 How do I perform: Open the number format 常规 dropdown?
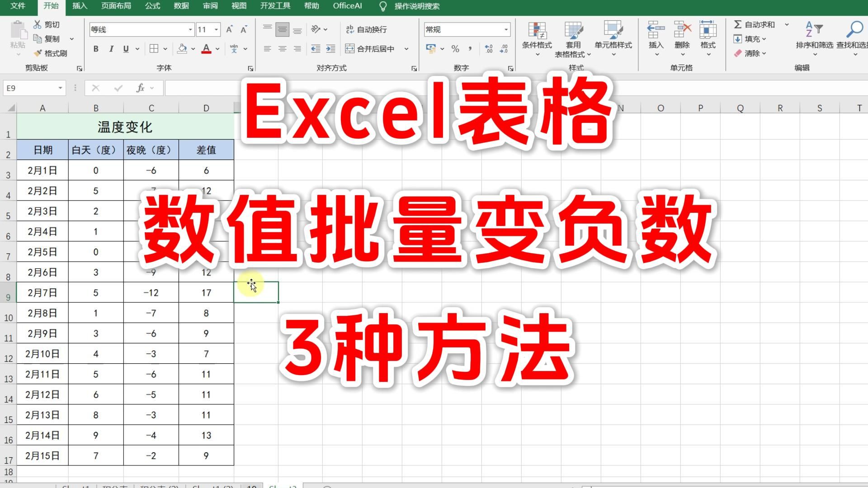click(x=506, y=29)
